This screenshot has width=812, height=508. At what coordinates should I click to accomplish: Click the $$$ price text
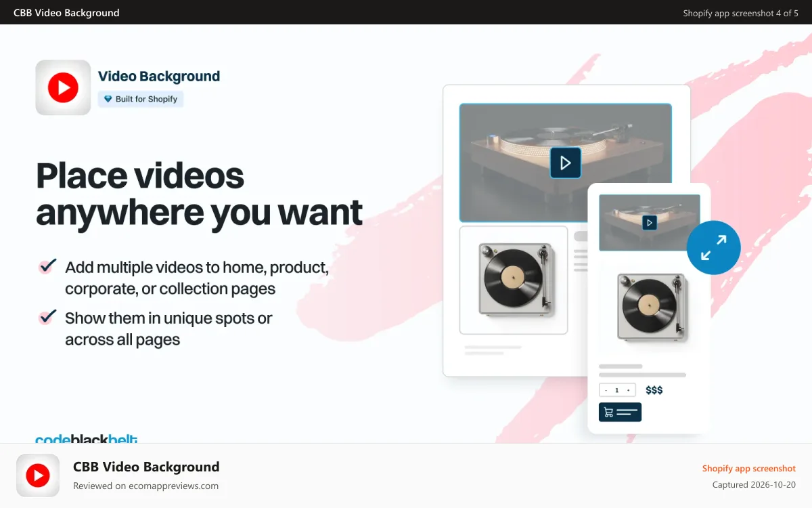pos(654,390)
